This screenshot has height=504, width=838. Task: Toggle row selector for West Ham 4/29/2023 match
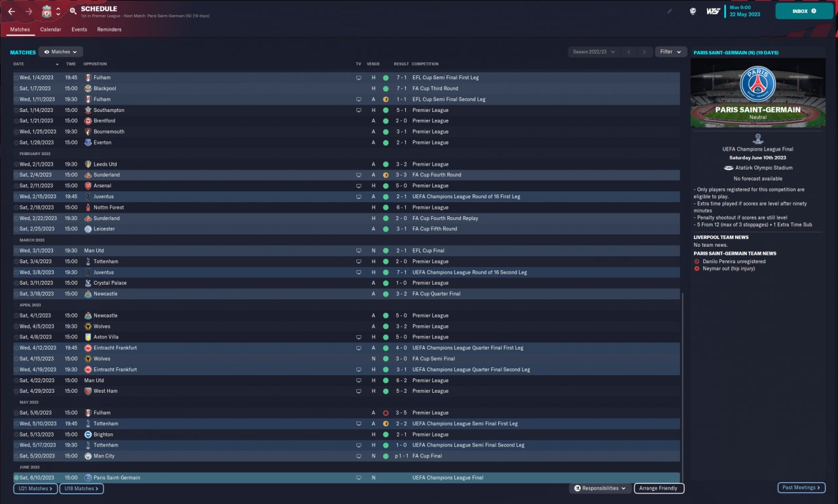16,391
